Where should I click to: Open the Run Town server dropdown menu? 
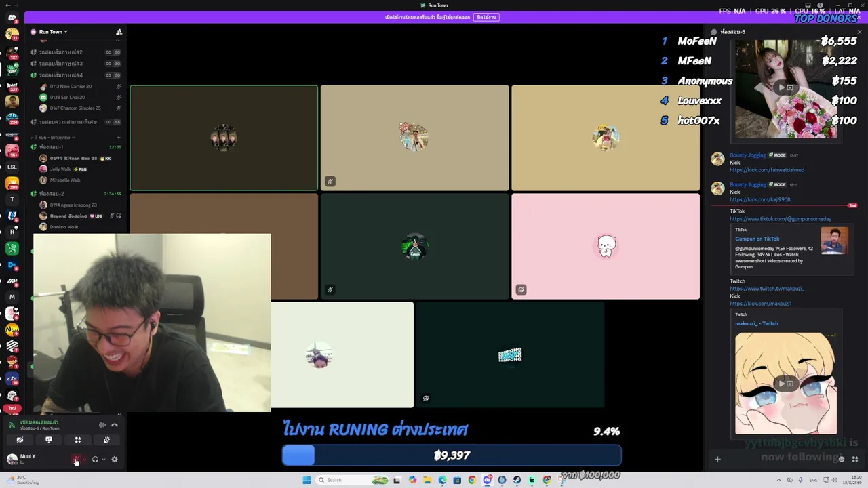(54, 32)
